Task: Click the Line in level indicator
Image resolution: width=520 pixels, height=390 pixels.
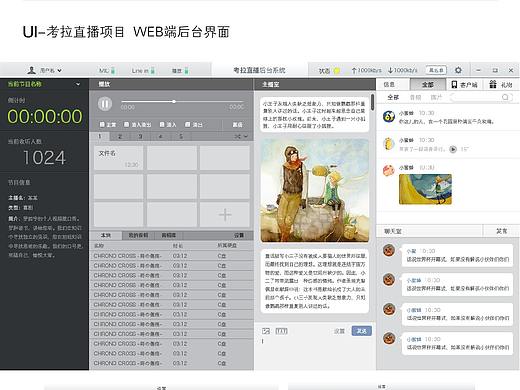Action: click(153, 70)
